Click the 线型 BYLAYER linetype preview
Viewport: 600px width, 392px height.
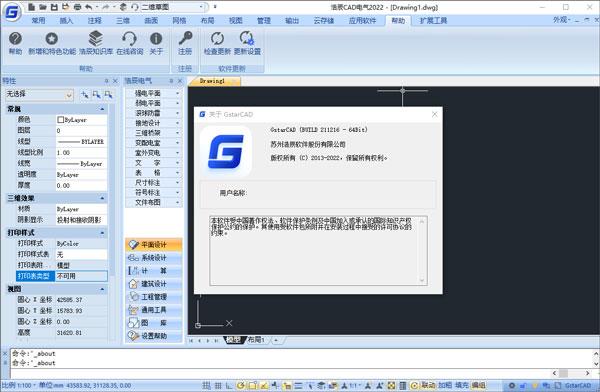81,142
